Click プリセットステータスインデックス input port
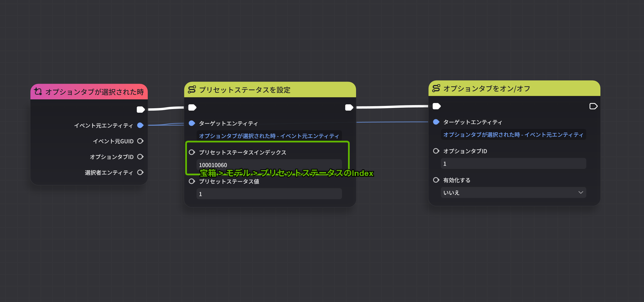Viewport: 644px width, 302px height. pyautogui.click(x=192, y=152)
